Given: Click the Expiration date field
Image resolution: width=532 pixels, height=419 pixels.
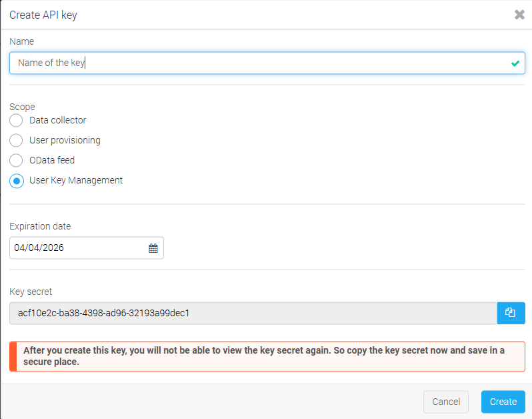Looking at the screenshot, I should [87, 248].
